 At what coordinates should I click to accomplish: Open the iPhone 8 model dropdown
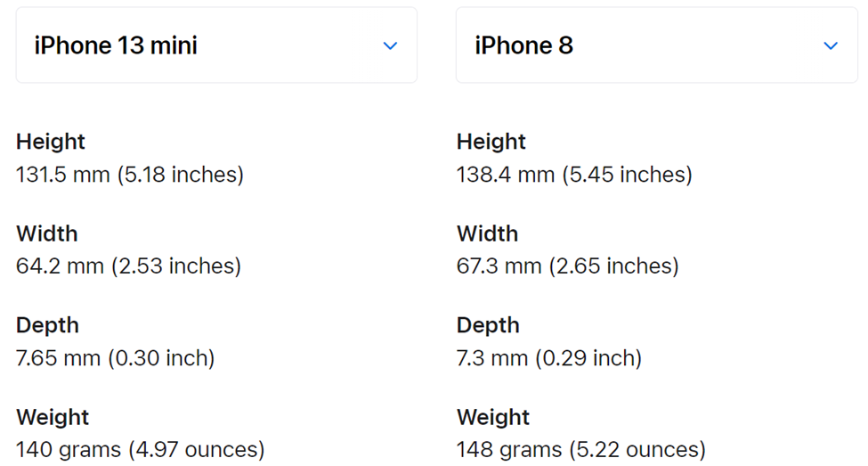point(656,45)
